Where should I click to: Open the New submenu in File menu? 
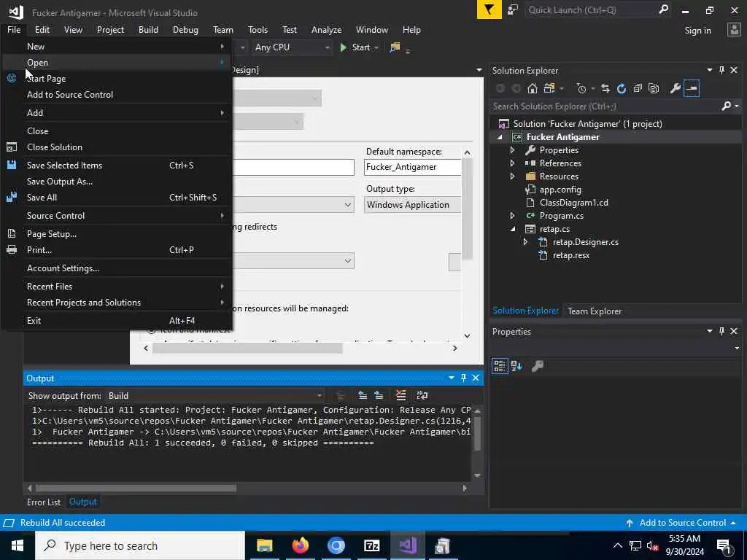tap(117, 46)
